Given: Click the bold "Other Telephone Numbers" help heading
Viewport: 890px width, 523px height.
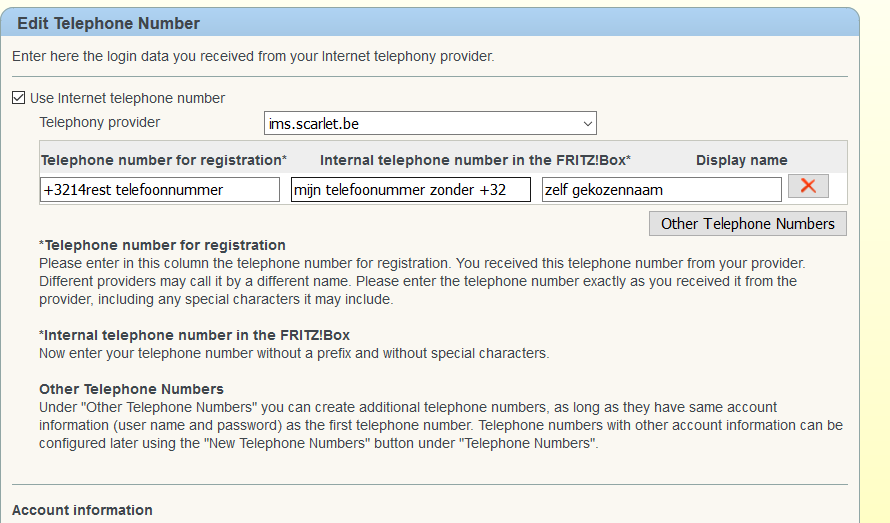Looking at the screenshot, I should pos(131,389).
